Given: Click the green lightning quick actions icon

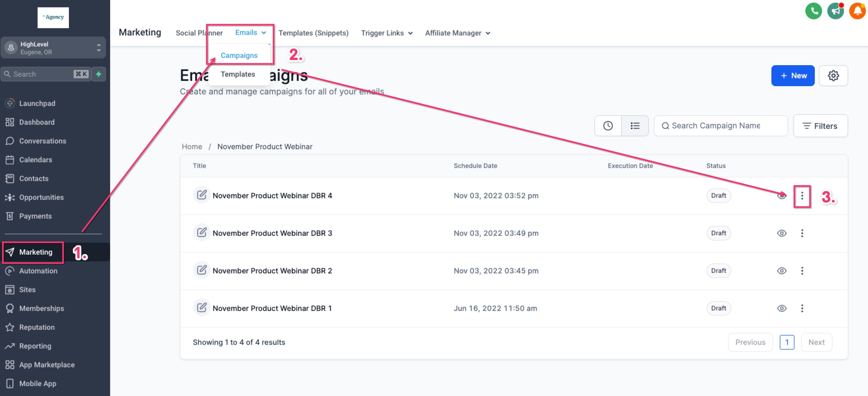Looking at the screenshot, I should pyautogui.click(x=99, y=74).
